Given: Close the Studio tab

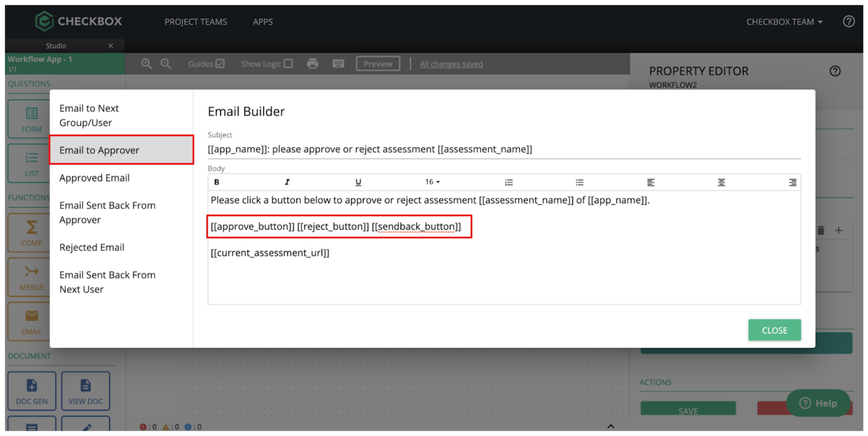Looking at the screenshot, I should tap(111, 46).
